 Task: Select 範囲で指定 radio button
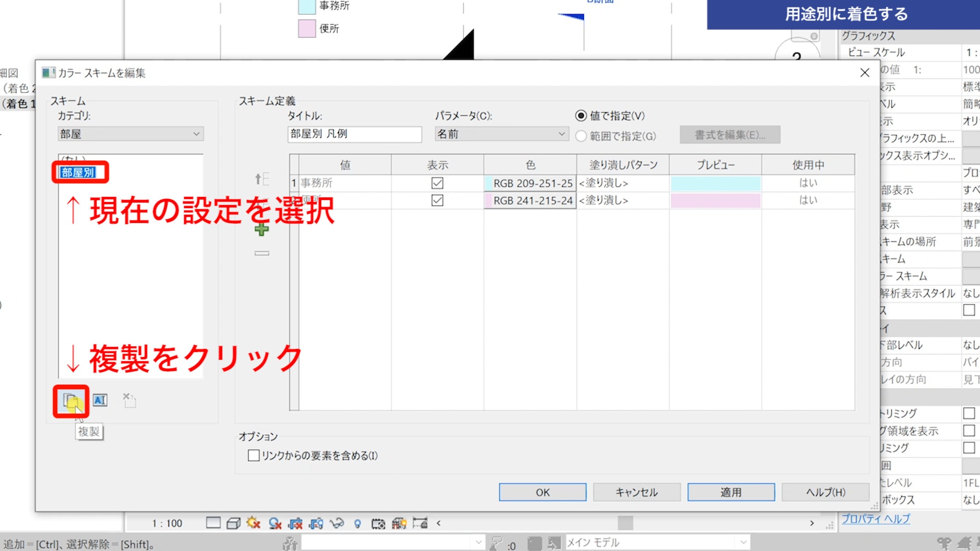click(581, 136)
